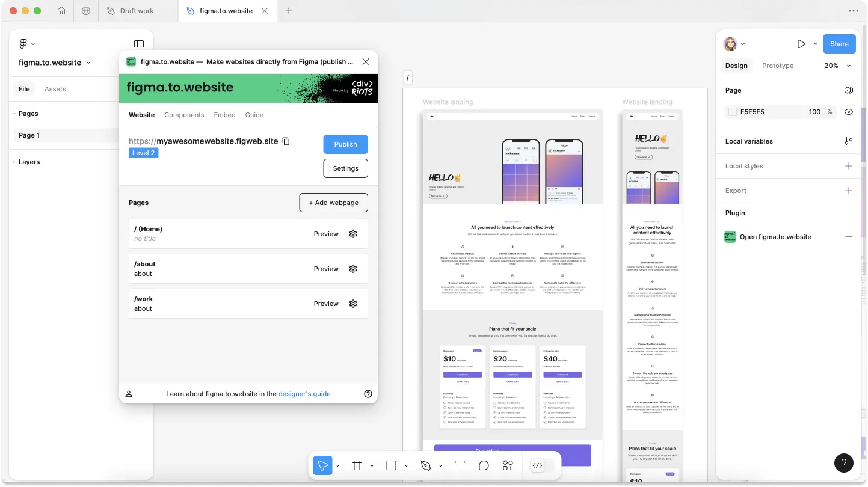Select the Comment tool
868x487 pixels.
click(x=484, y=465)
